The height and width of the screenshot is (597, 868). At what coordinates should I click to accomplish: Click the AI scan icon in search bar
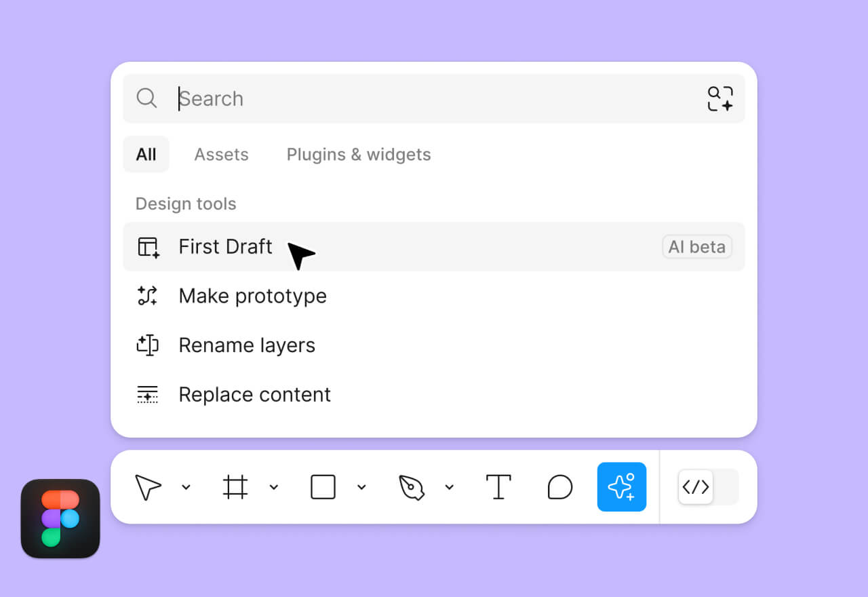click(720, 98)
